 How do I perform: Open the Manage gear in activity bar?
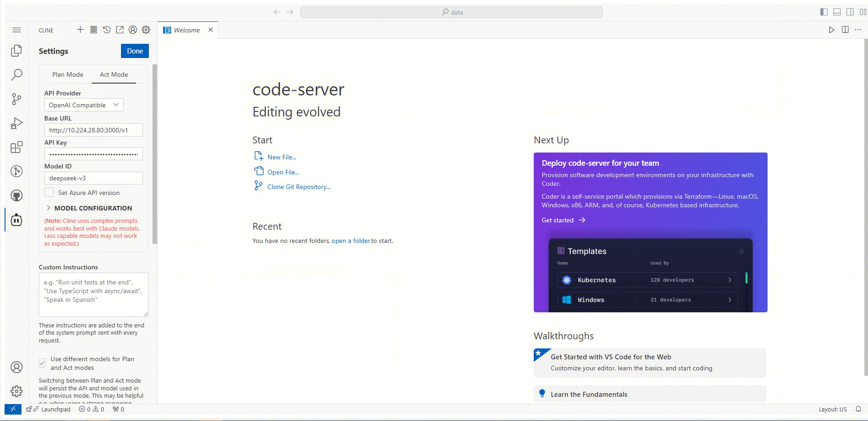click(x=16, y=391)
